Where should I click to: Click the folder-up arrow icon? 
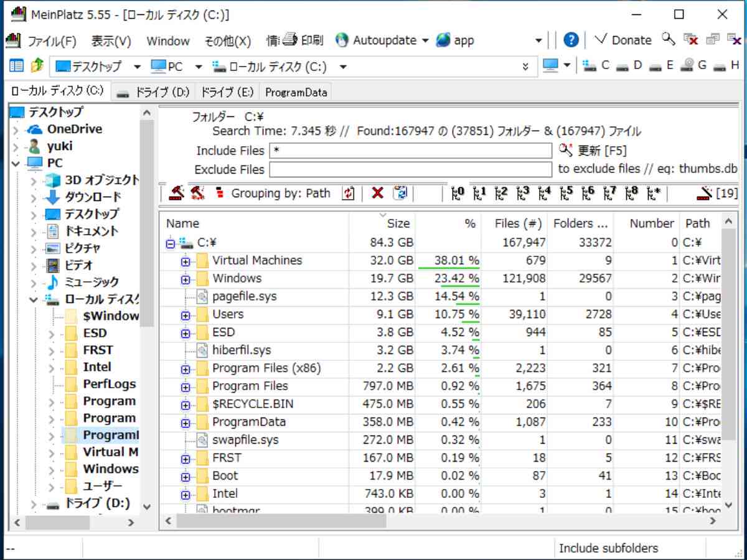[37, 66]
